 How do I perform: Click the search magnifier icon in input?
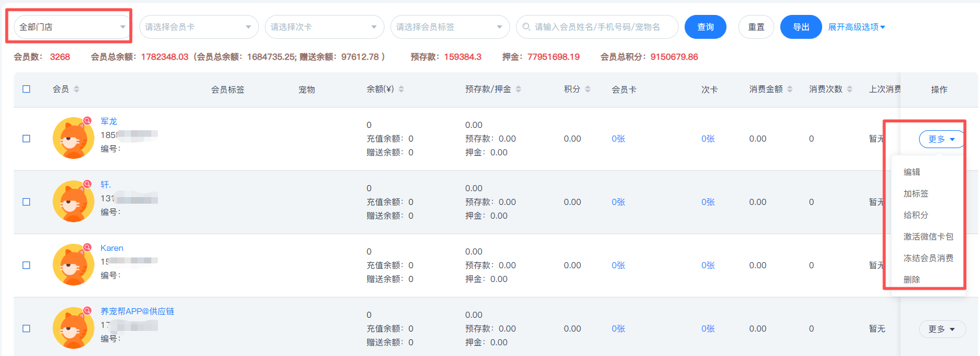point(526,27)
